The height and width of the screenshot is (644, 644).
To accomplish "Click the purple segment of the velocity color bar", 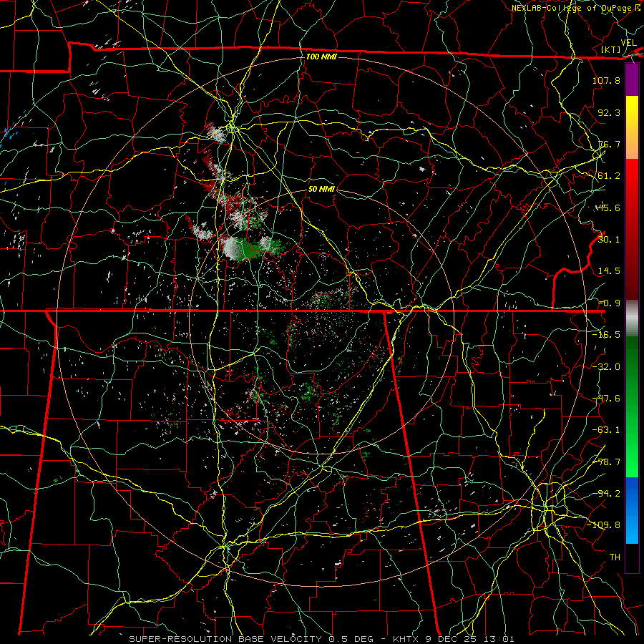I will tap(632, 80).
